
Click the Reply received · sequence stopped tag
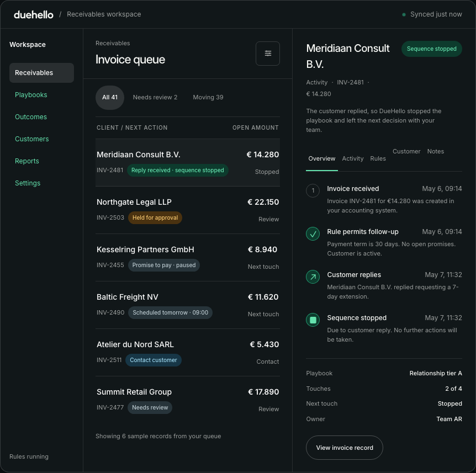[x=178, y=170]
